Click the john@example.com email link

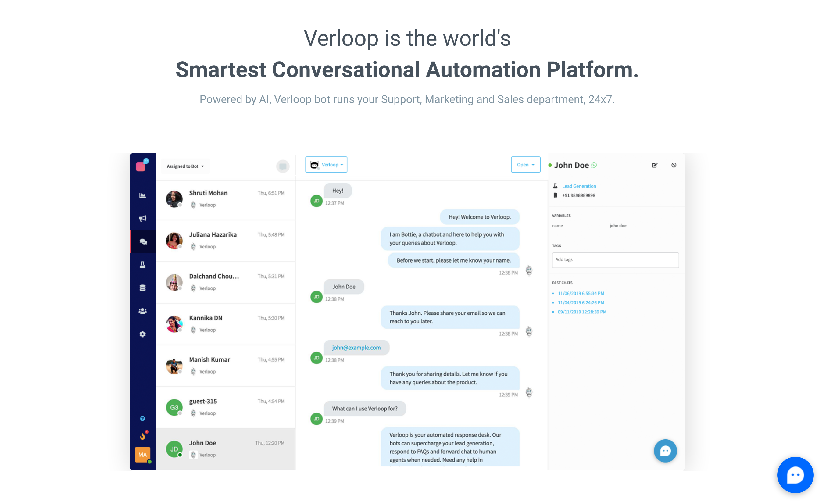pos(357,348)
